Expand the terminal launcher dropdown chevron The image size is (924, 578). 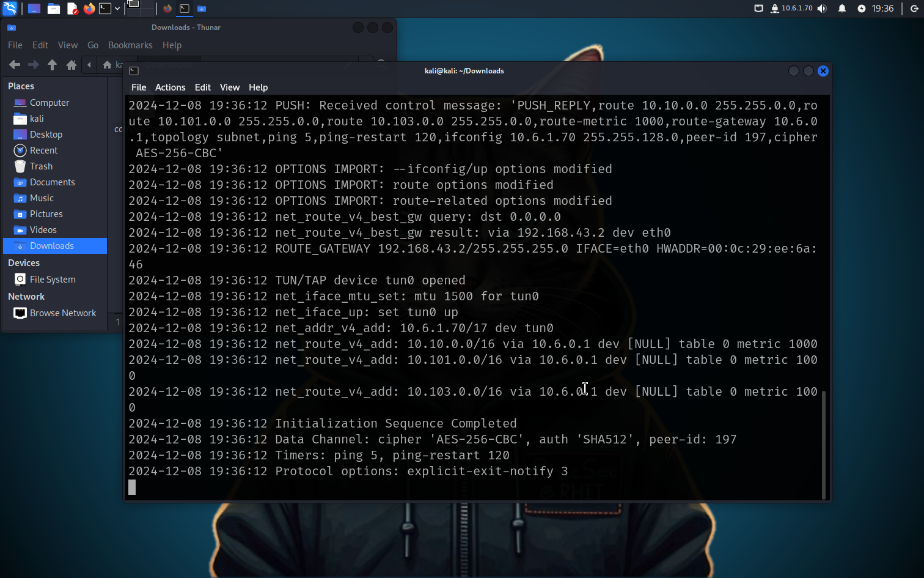[x=117, y=8]
